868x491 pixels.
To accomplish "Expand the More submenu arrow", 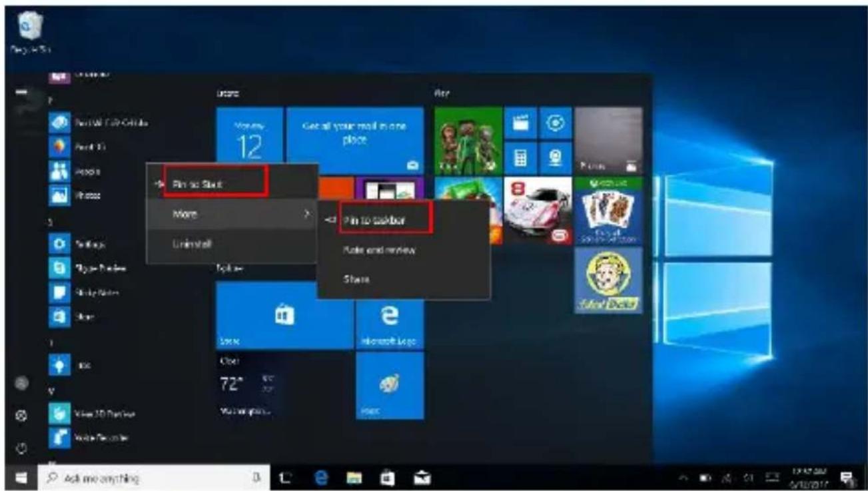I will (x=306, y=215).
